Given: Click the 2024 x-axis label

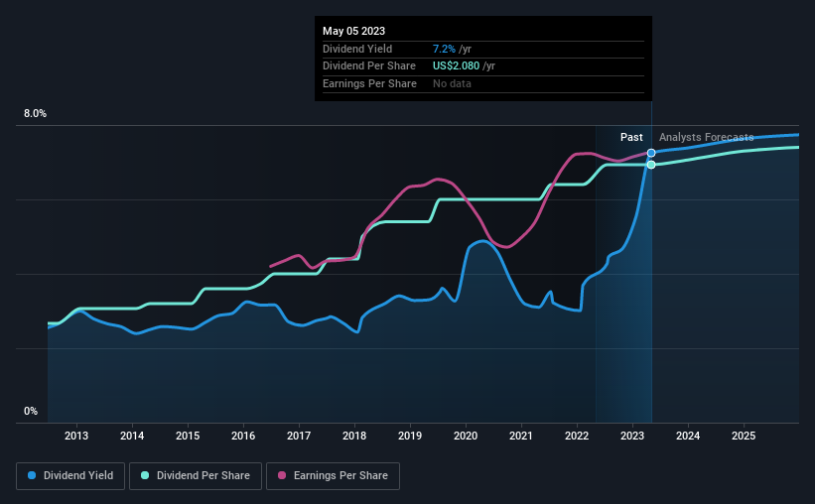Looking at the screenshot, I should [x=688, y=436].
